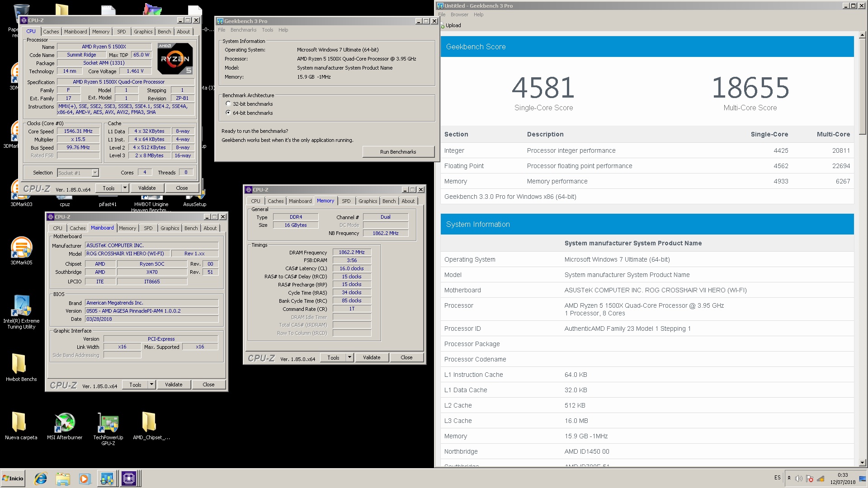Click the L3 Cache 16.0 MB row
The image size is (868, 488).
click(x=647, y=421)
